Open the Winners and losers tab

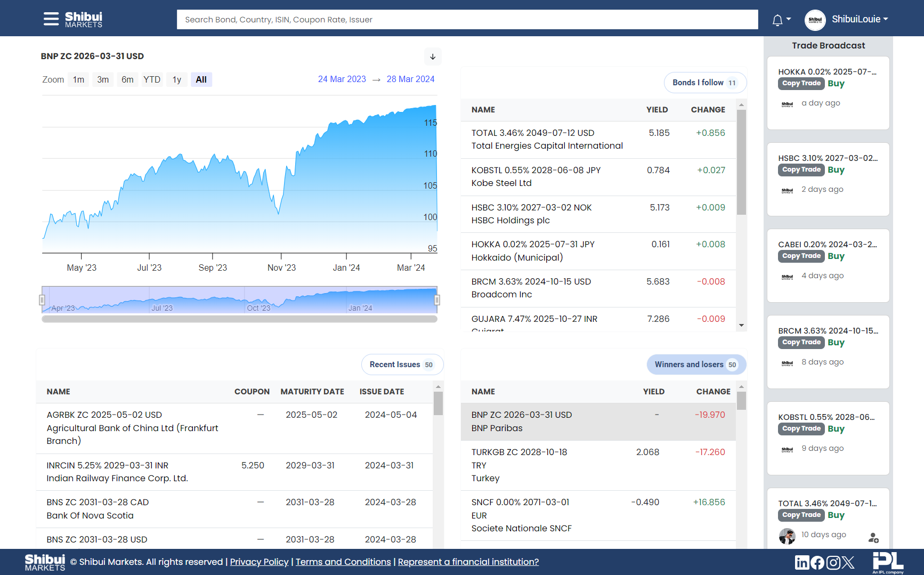tap(696, 365)
